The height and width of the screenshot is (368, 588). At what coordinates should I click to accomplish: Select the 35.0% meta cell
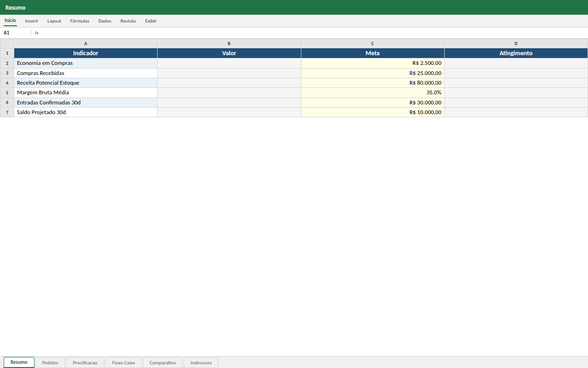373,92
